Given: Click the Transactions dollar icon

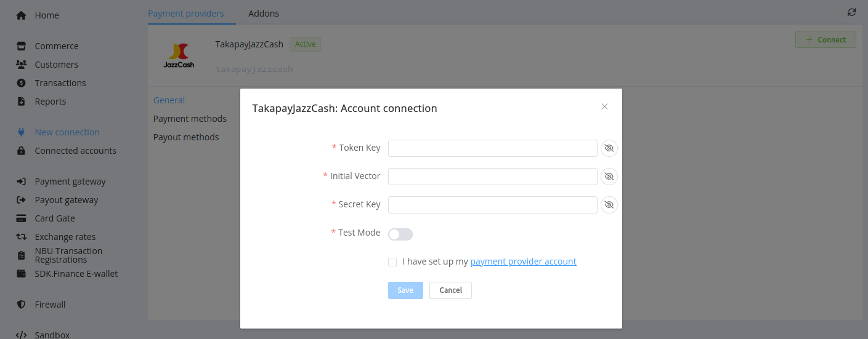Looking at the screenshot, I should click(x=21, y=83).
